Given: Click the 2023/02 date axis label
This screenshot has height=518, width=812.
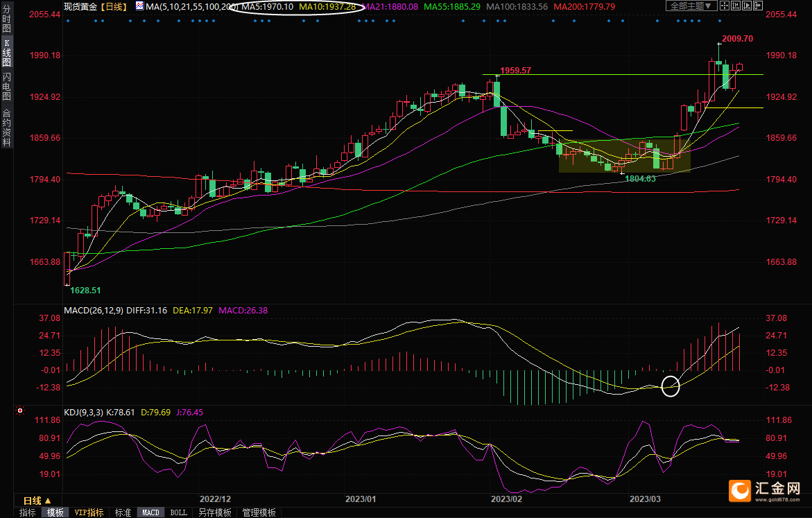Looking at the screenshot, I should pyautogui.click(x=506, y=499).
